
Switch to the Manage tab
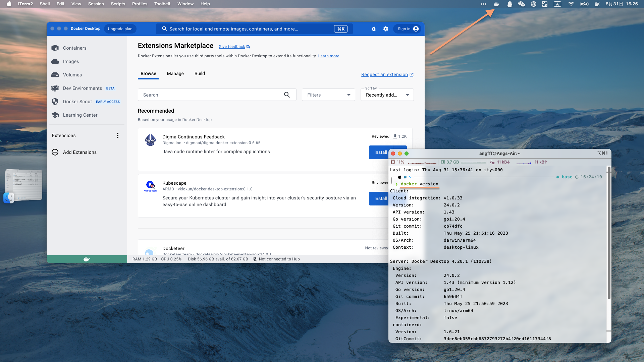(x=175, y=73)
